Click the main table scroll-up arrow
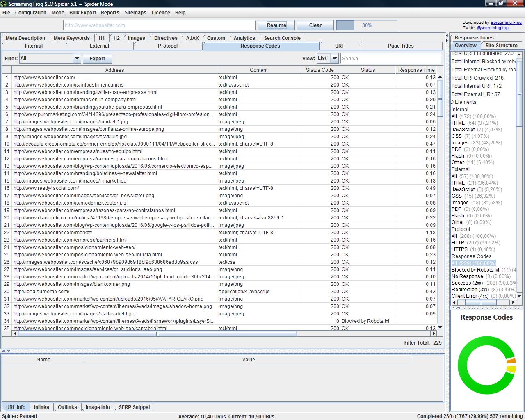 (x=440, y=77)
